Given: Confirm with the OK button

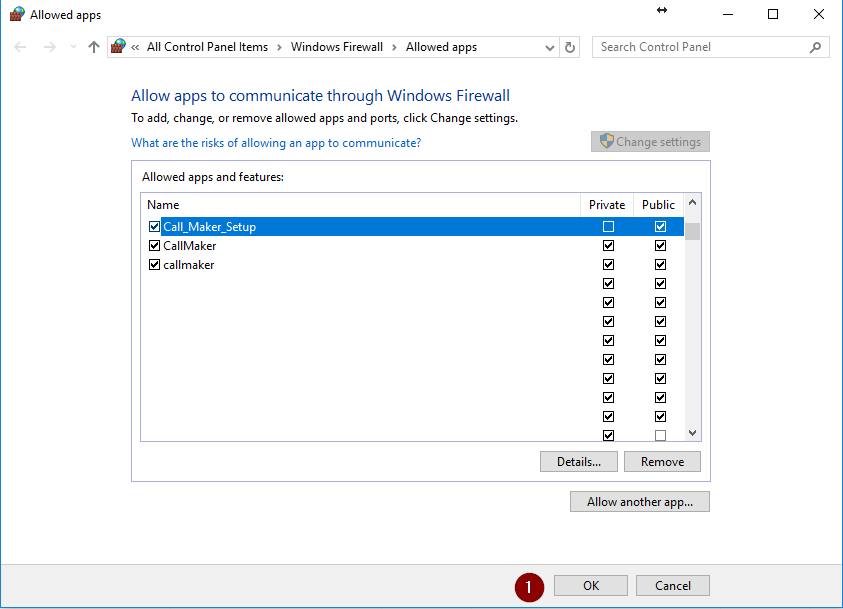Looking at the screenshot, I should (591, 585).
